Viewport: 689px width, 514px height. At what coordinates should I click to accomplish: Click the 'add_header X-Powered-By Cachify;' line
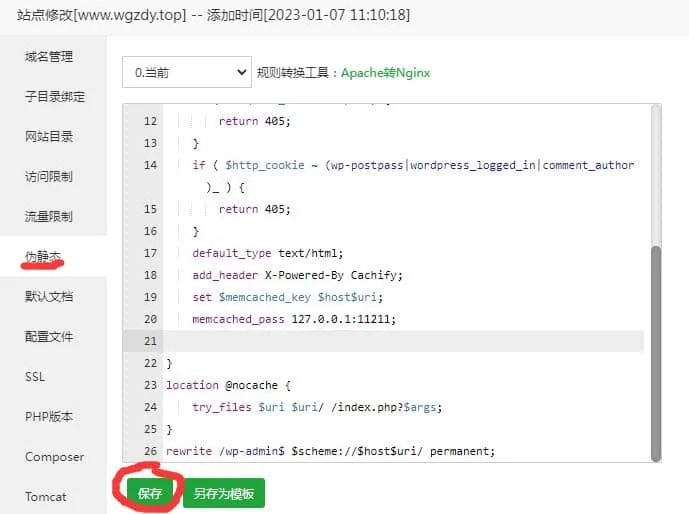click(297, 275)
